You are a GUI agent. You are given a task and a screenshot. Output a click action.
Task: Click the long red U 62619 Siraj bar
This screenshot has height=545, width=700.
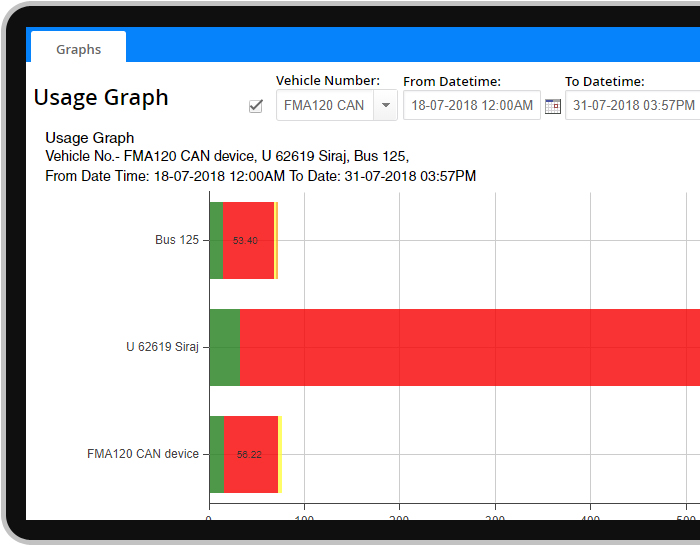point(470,347)
